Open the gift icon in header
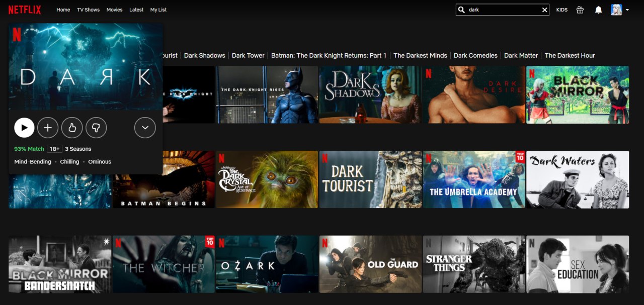This screenshot has height=305, width=644. 580,10
